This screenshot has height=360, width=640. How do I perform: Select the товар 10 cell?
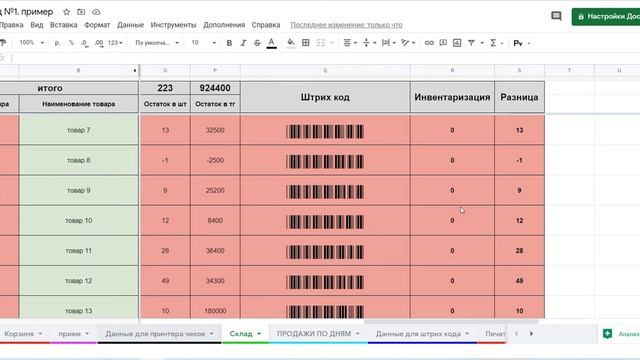[79, 221]
